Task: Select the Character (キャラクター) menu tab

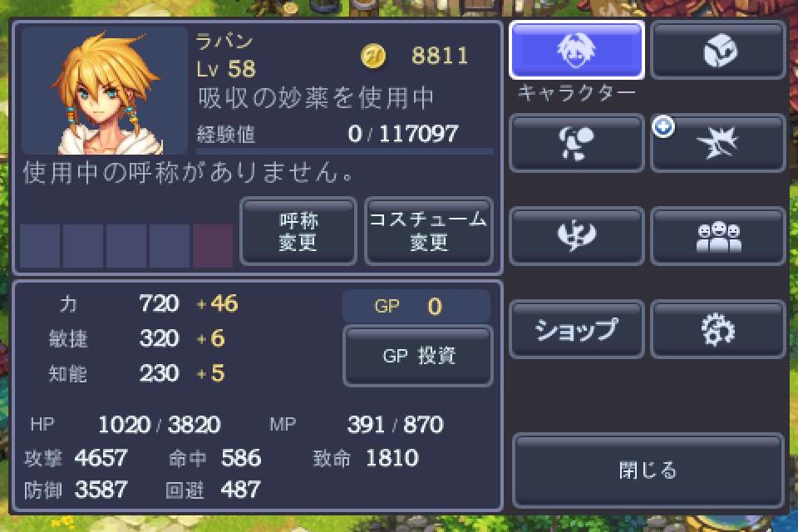Action: coord(577,51)
